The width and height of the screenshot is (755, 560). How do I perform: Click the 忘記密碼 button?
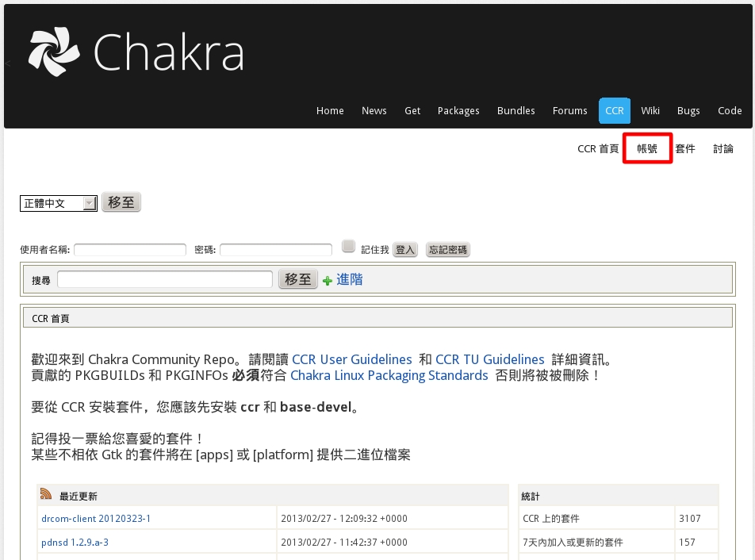(x=448, y=249)
